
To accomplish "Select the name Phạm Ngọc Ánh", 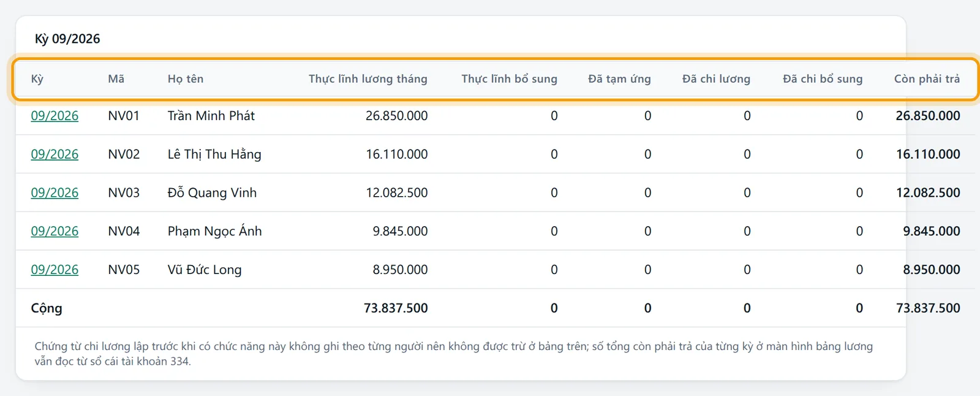I will tap(215, 232).
